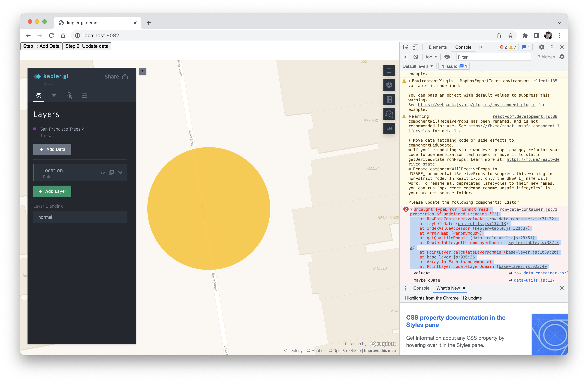Viewport: 588px width, 382px height.
Task: Show the map legend
Action: pos(389,99)
